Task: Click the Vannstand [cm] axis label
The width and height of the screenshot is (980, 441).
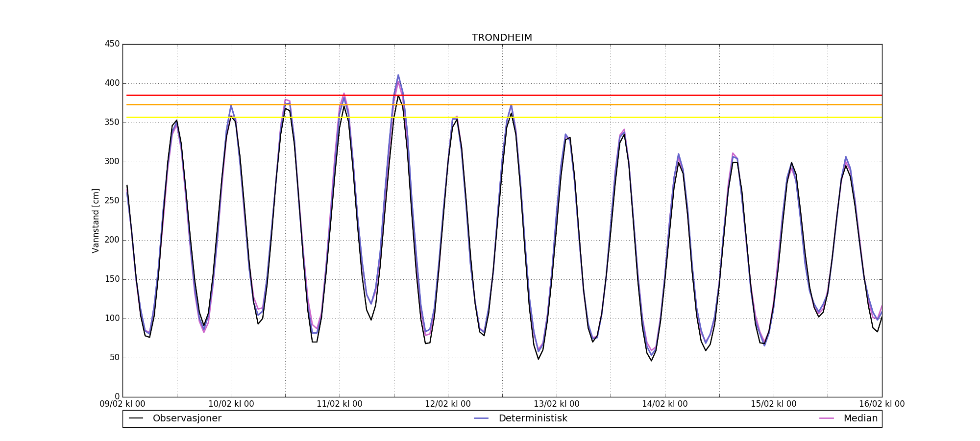Action: (96, 220)
